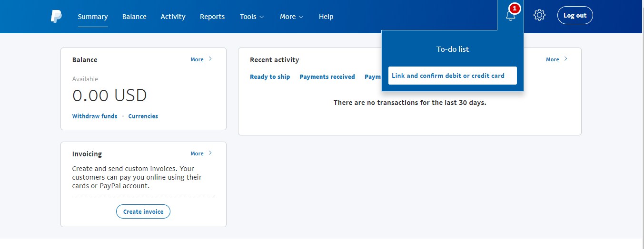Click the chevron beside Balance More

coord(210,59)
